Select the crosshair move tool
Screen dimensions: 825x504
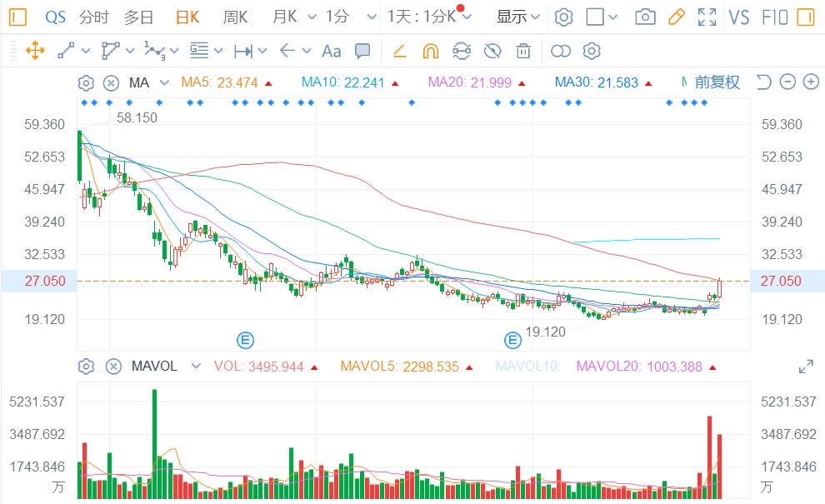point(35,52)
